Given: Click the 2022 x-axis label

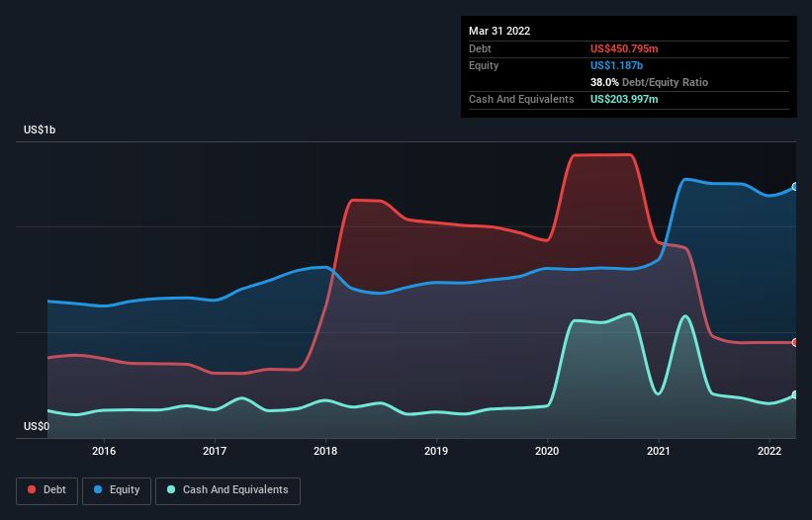Looking at the screenshot, I should tap(769, 451).
